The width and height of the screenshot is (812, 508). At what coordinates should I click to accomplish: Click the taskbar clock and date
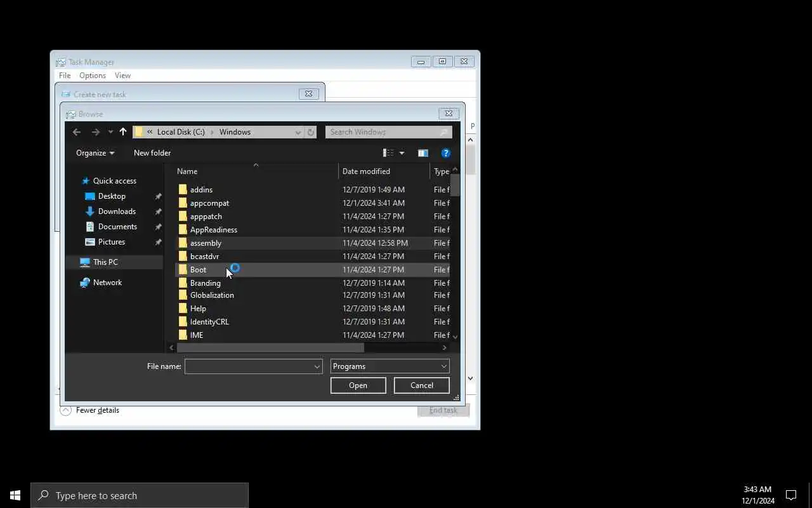point(758,495)
